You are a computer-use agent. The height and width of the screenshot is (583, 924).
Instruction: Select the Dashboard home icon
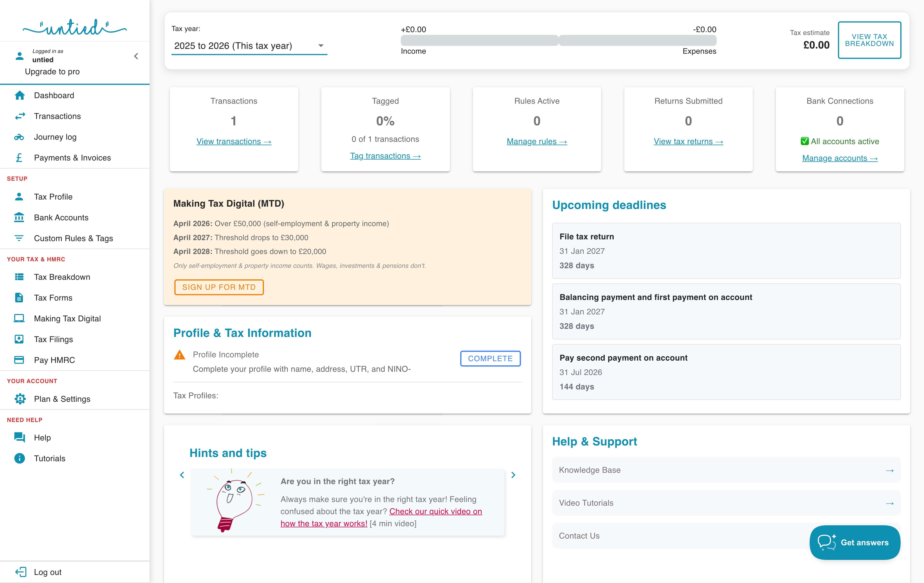[19, 95]
